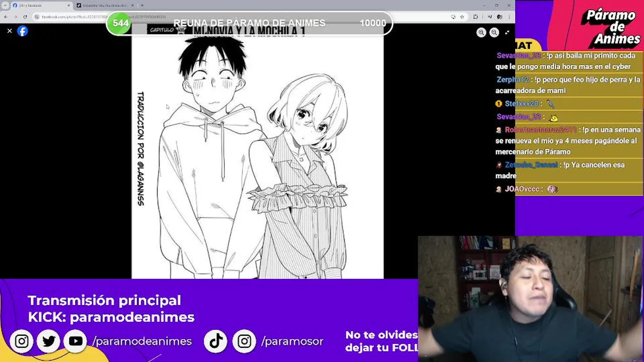The image size is (644, 362).
Task: Close the Facebook browser tab
Action: click(68, 6)
